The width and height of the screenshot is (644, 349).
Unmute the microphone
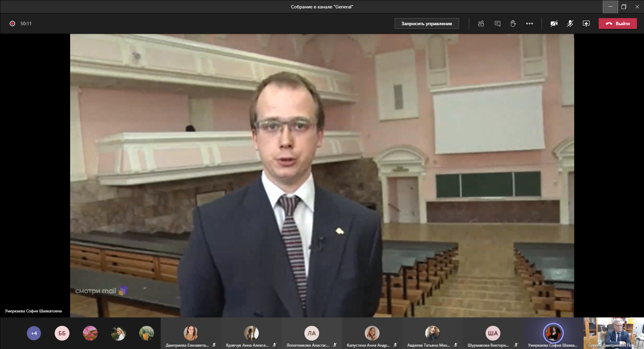point(570,24)
